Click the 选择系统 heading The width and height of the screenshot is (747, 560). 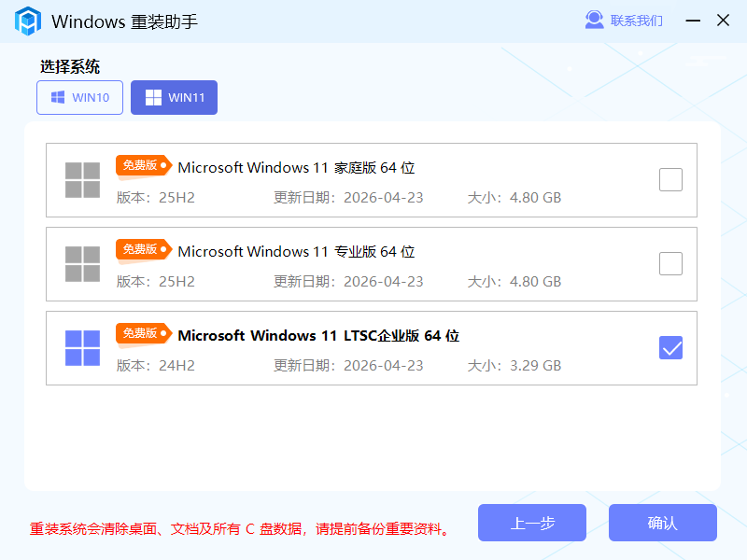(x=70, y=66)
